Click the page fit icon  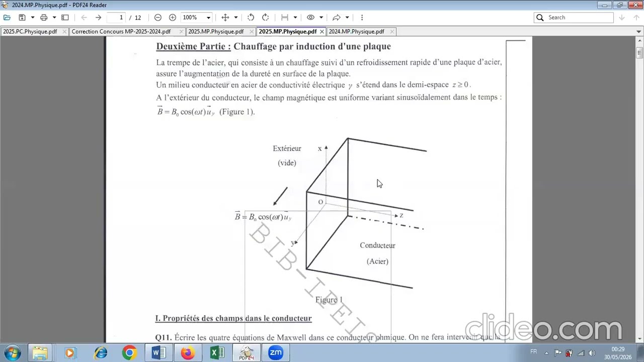[285, 18]
